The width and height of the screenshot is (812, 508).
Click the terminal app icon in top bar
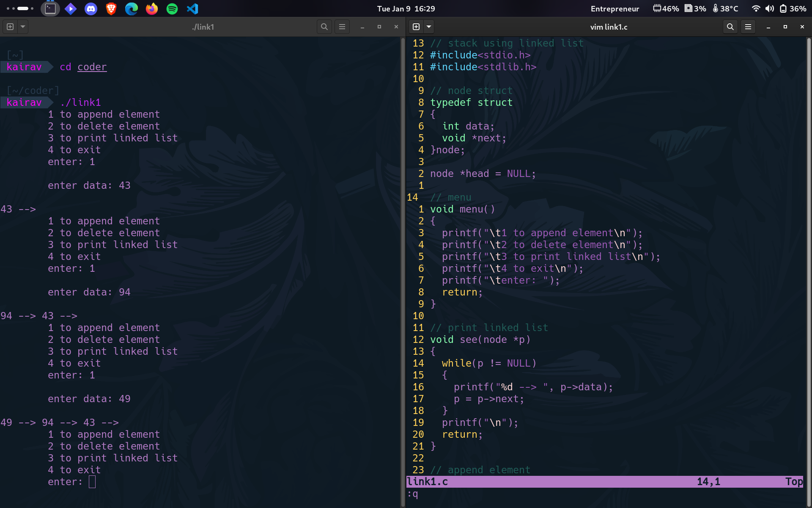pyautogui.click(x=50, y=8)
